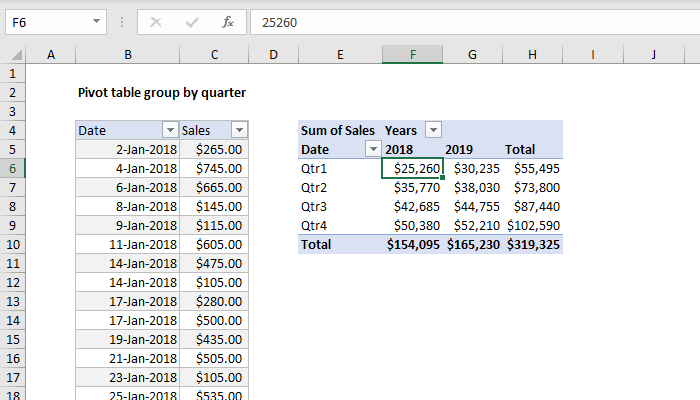The width and height of the screenshot is (700, 400).
Task: Select column G header
Action: 472,54
